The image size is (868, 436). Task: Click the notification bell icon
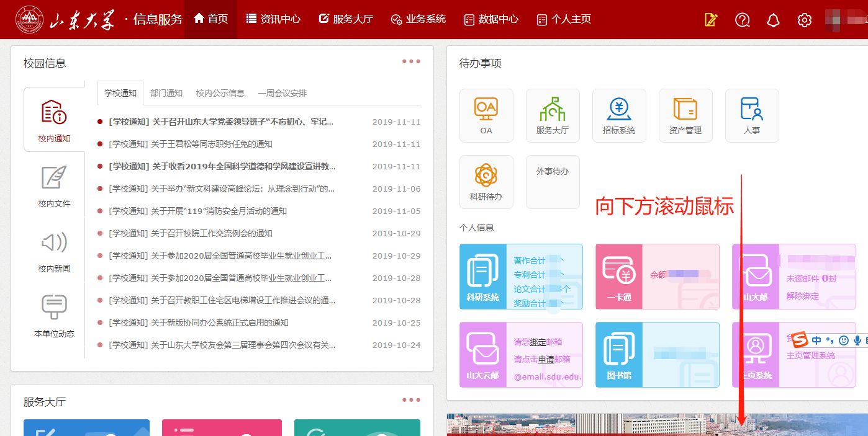coord(773,20)
